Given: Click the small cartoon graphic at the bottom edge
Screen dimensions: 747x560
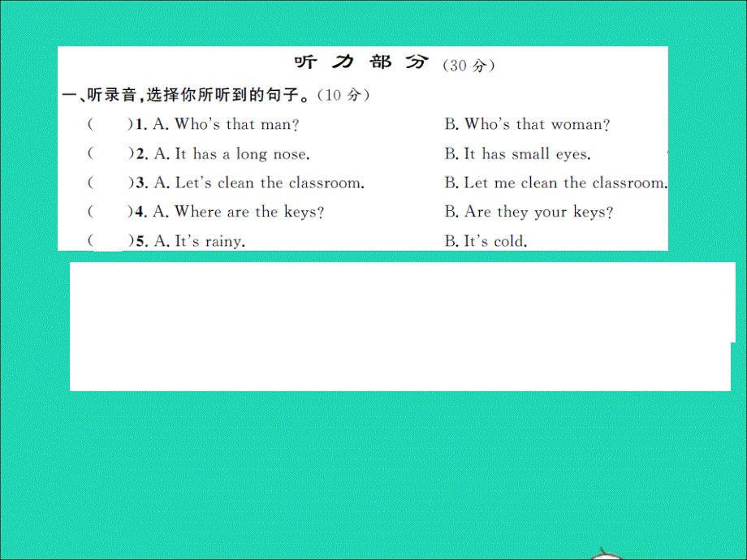Looking at the screenshot, I should tap(606, 554).
